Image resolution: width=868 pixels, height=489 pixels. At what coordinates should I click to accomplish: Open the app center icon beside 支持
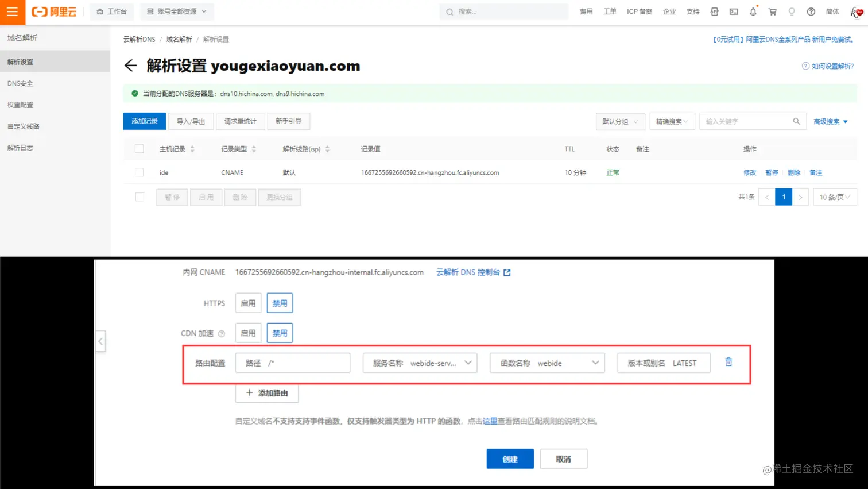pos(714,11)
